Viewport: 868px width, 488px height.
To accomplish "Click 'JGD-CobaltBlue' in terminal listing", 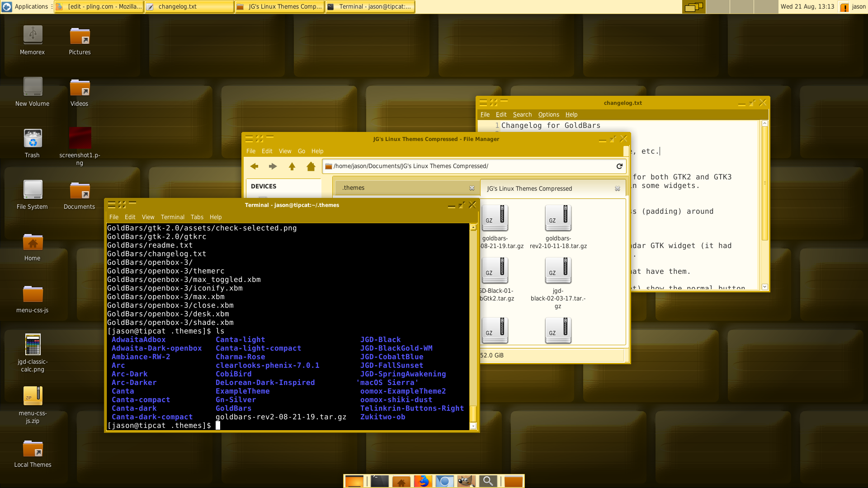I will [x=392, y=357].
